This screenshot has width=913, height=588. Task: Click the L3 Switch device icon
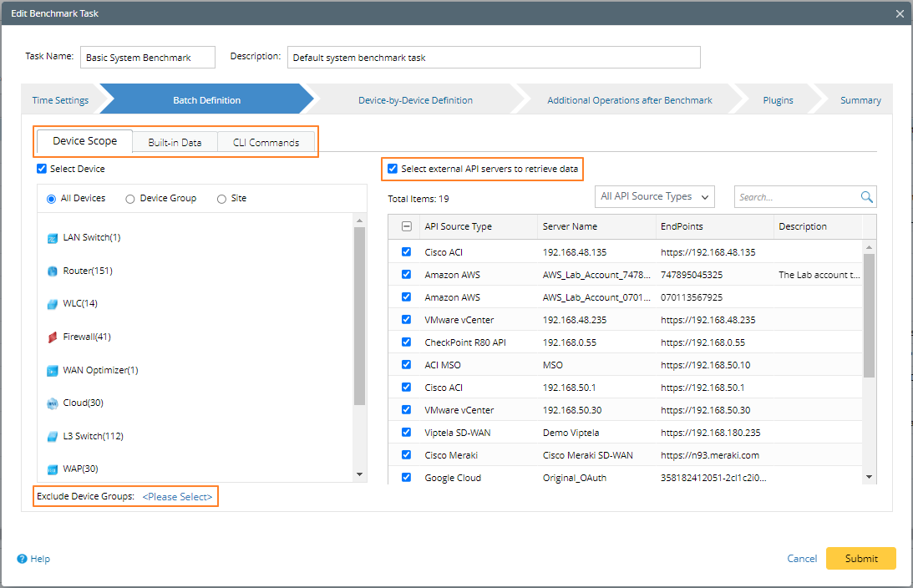[53, 436]
